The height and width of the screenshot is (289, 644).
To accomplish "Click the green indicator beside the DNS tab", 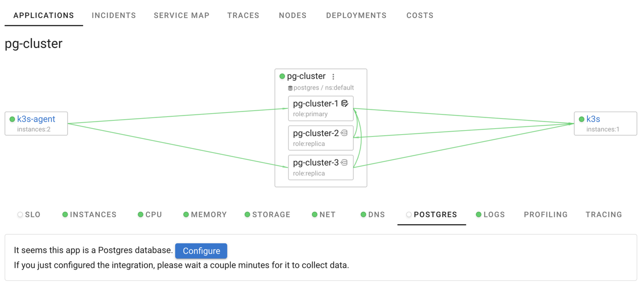I will tap(363, 214).
